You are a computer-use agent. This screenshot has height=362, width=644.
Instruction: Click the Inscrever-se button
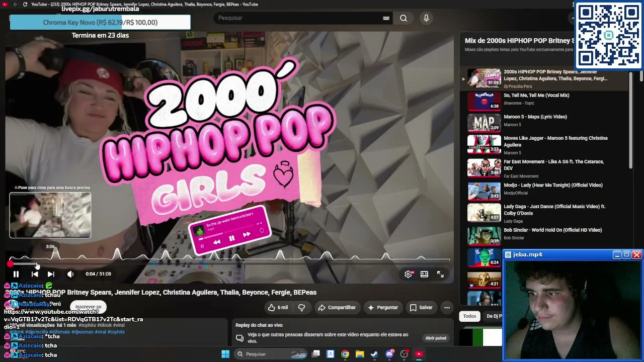point(89,307)
